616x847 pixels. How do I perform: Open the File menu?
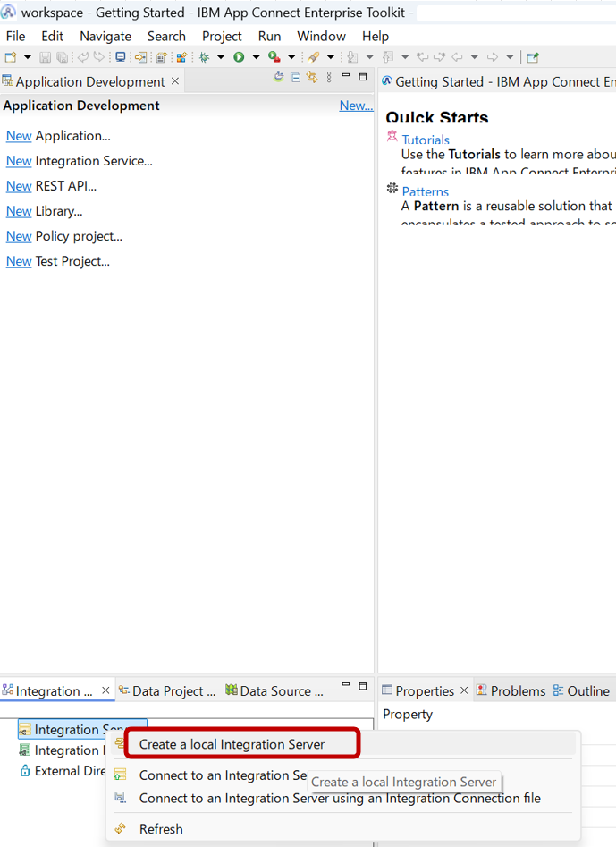click(x=16, y=36)
